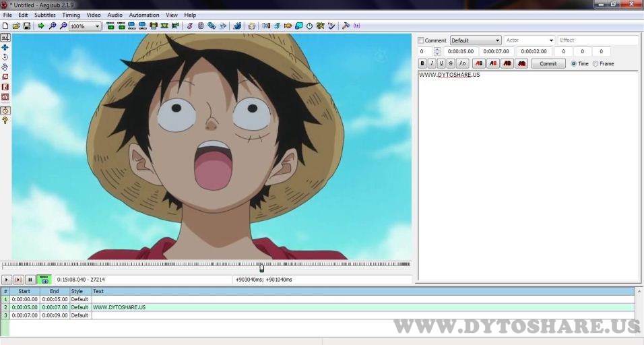This screenshot has height=345, width=644.
Task: Select row 2 text WWW.DYTOSHARE.US in grid
Action: click(119, 307)
